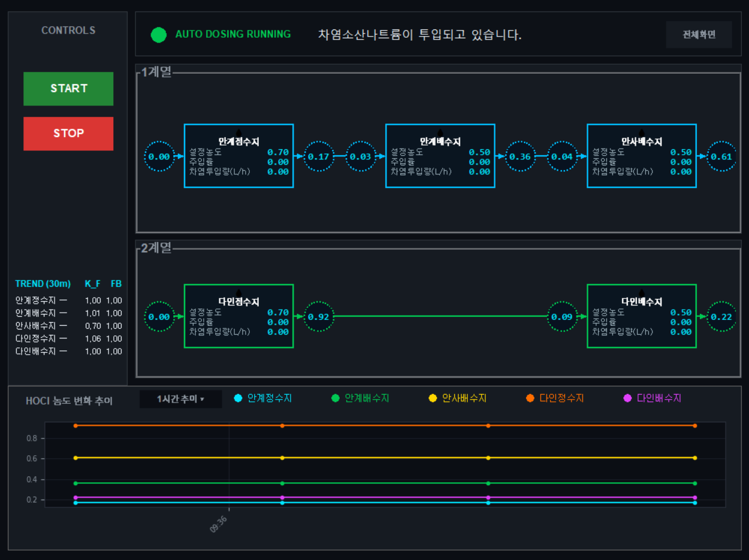Open the 다인배수지 tank box title
This screenshot has height=560, width=749.
pyautogui.click(x=641, y=302)
